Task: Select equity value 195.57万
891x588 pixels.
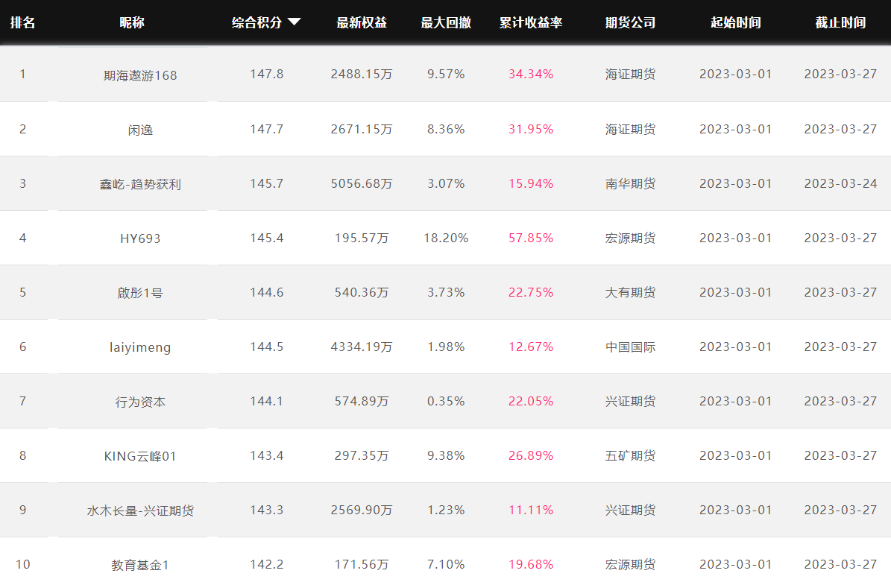Action: point(362,238)
